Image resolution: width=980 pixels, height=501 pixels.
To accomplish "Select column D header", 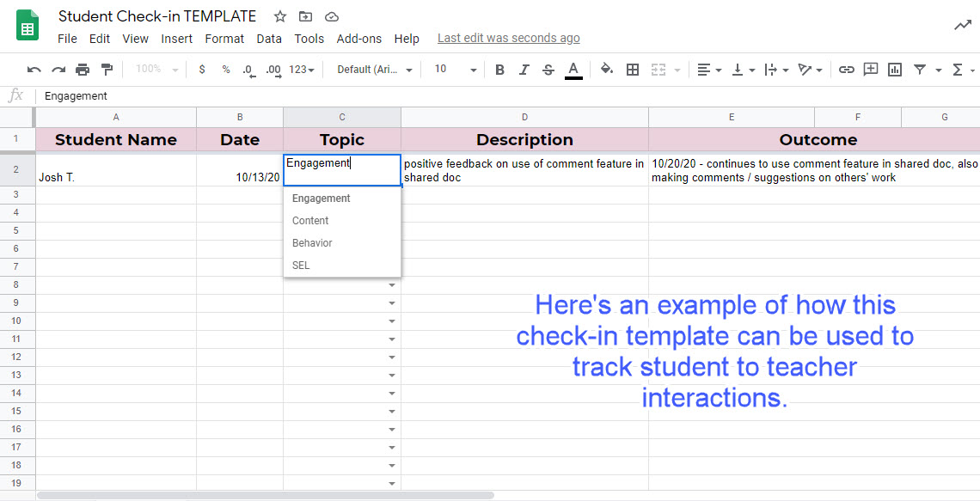I will click(x=524, y=117).
